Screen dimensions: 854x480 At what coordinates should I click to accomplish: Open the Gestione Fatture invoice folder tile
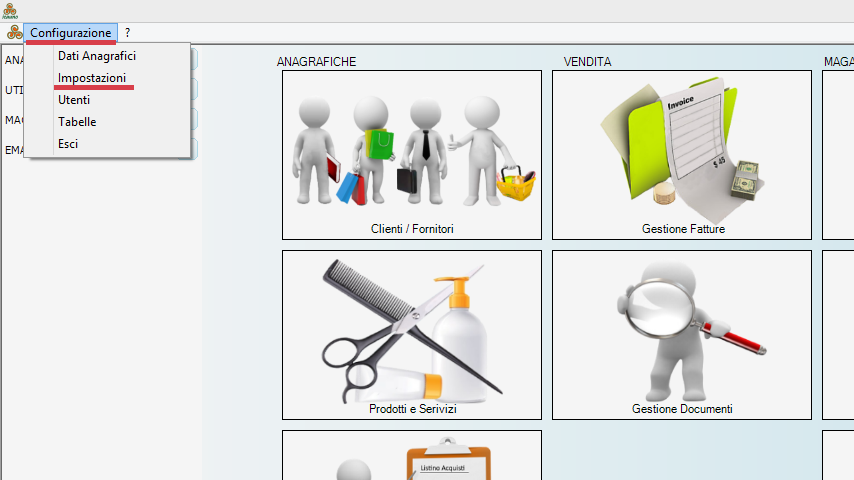pos(681,154)
